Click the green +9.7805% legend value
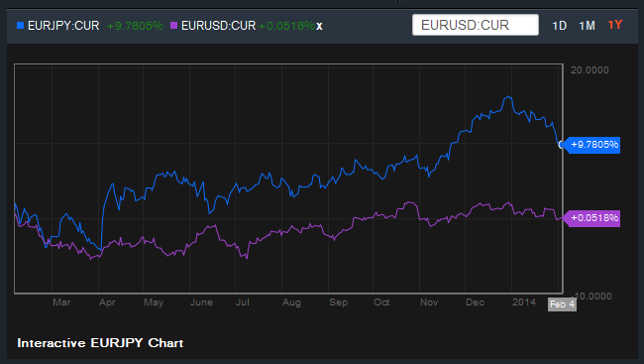 coord(135,26)
